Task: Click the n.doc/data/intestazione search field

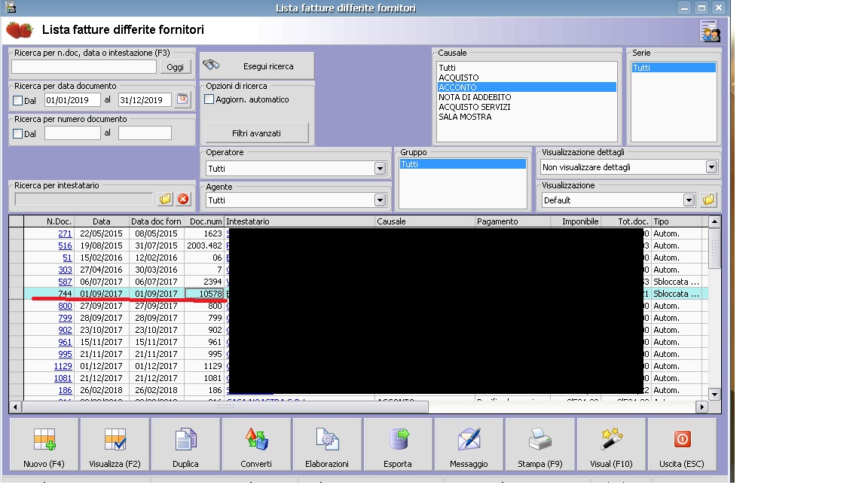Action: [84, 66]
